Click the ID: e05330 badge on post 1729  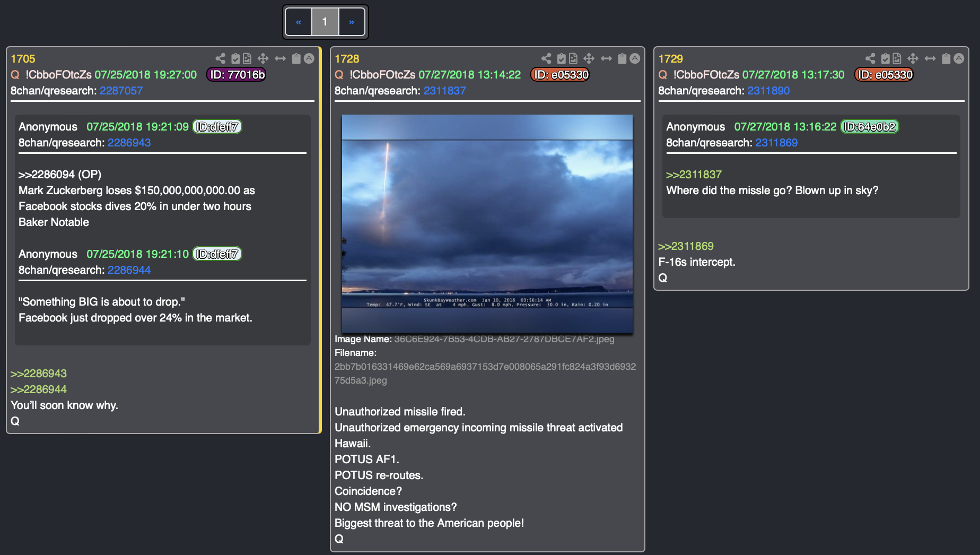tap(885, 75)
